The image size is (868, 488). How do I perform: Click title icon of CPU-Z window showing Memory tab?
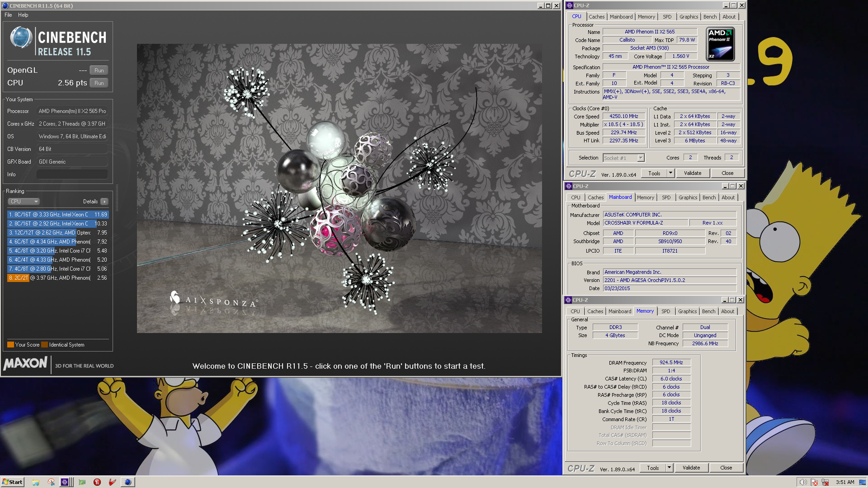[x=568, y=300]
